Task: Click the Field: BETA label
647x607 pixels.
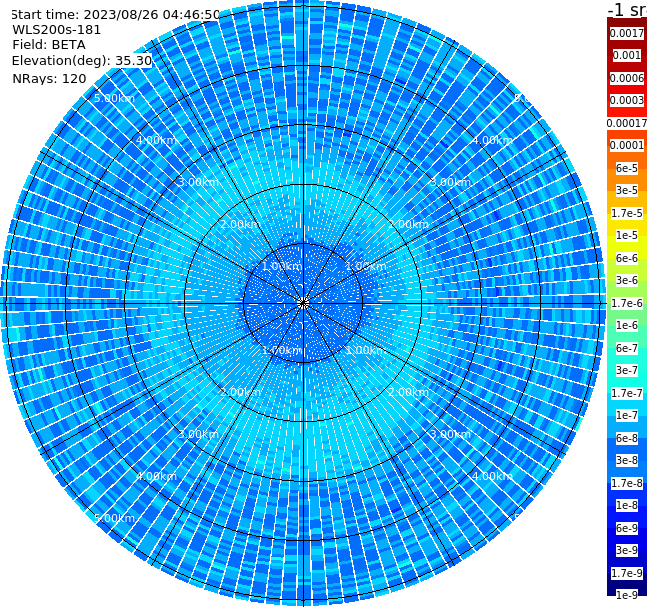Action: tap(49, 45)
